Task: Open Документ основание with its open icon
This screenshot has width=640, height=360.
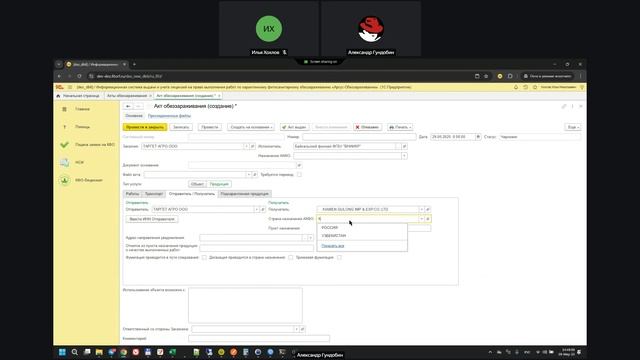Action: 299,165
